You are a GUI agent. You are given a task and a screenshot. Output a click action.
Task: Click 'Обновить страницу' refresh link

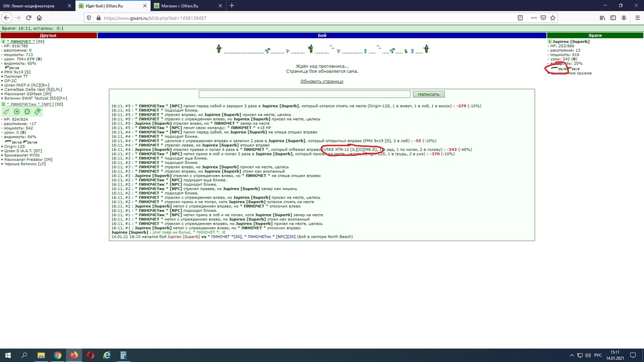[x=322, y=81]
